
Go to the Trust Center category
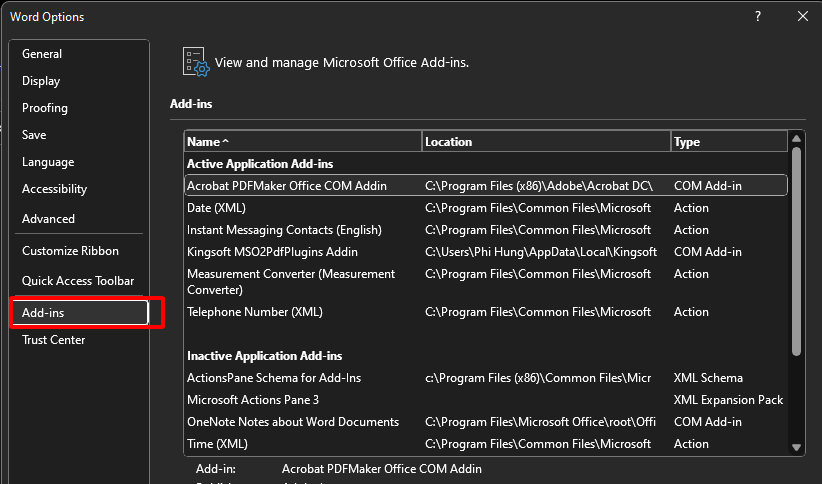point(54,340)
